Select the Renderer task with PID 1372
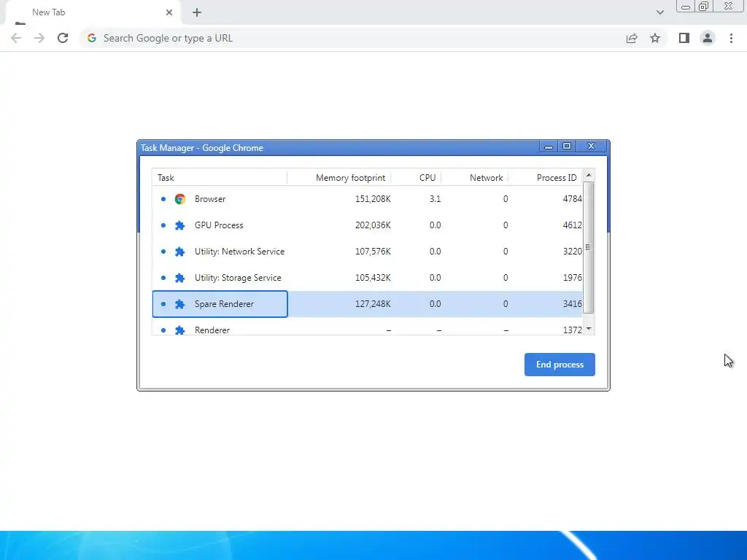Viewport: 747px width, 560px height. [368, 329]
